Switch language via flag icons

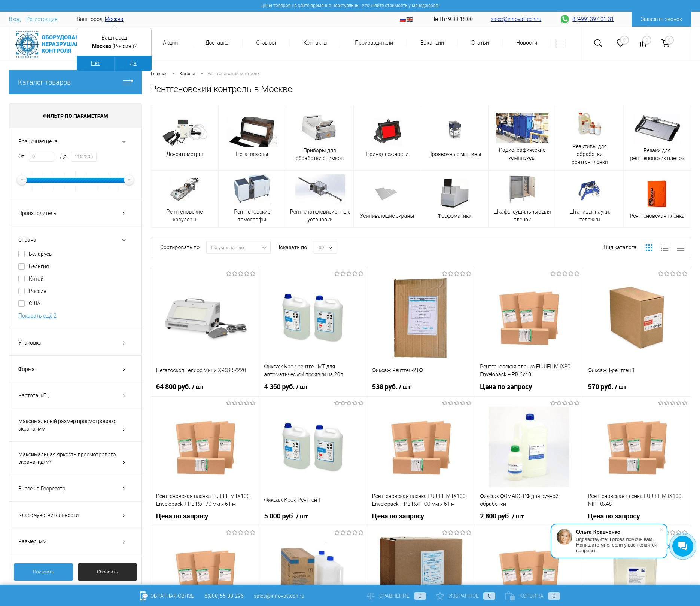[406, 19]
